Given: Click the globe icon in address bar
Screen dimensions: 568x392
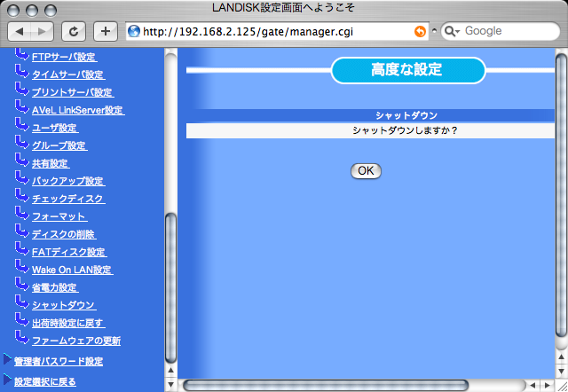Looking at the screenshot, I should 134,32.
